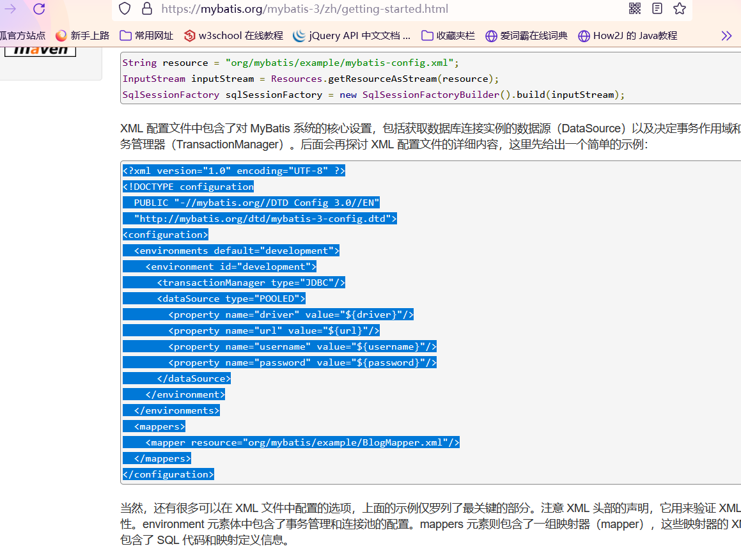Click the Maven logo in the sidebar
The image size is (741, 560).
tap(40, 51)
